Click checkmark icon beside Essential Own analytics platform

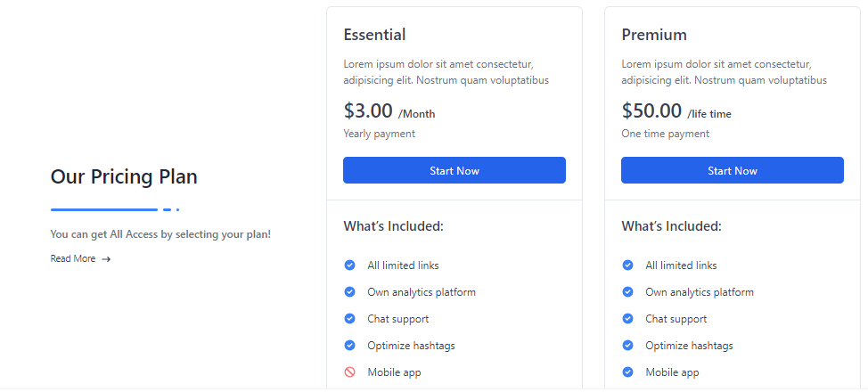[350, 292]
